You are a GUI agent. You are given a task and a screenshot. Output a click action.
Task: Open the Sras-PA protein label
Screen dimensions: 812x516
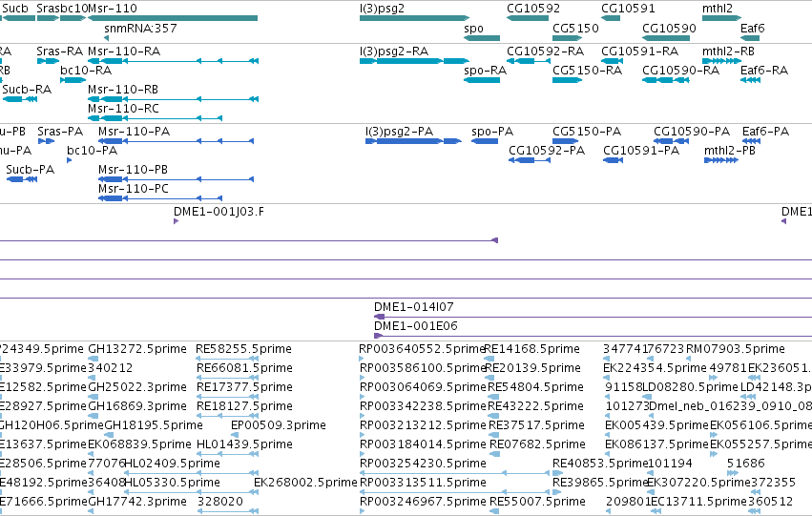pyautogui.click(x=60, y=132)
